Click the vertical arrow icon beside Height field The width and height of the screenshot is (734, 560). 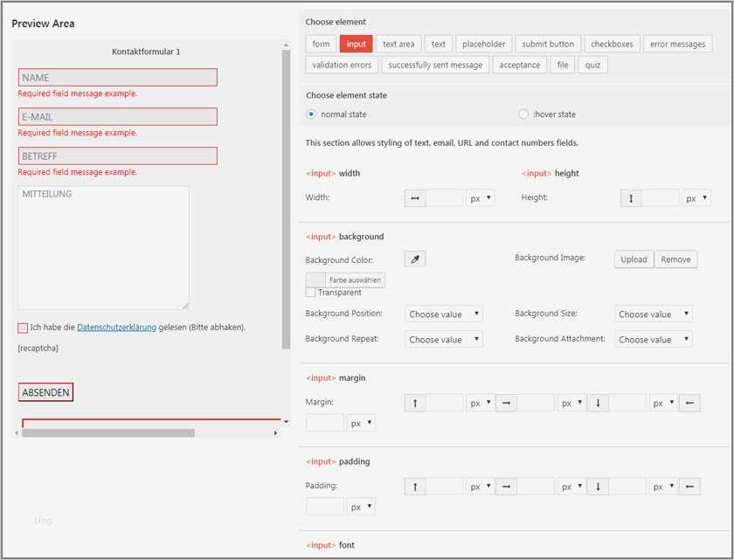(631, 197)
